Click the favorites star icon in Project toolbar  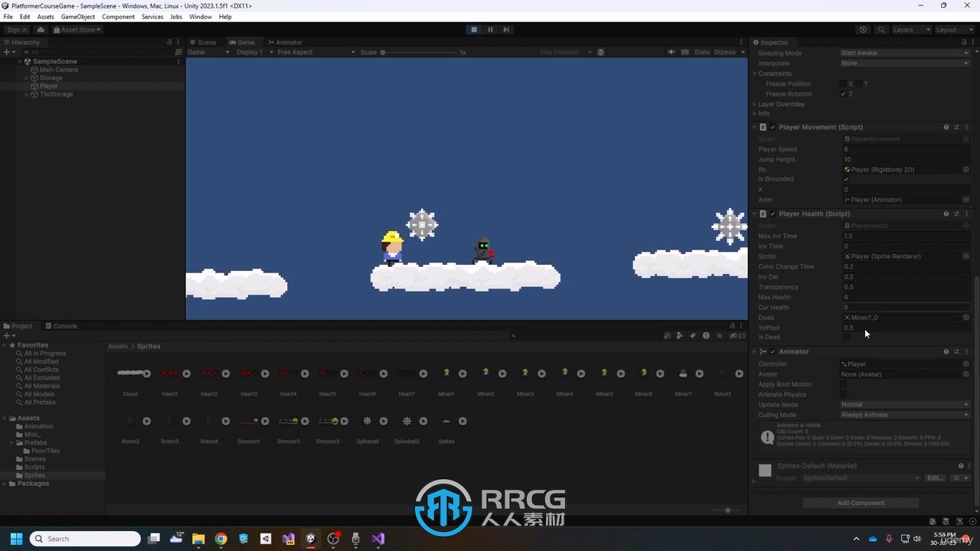719,335
